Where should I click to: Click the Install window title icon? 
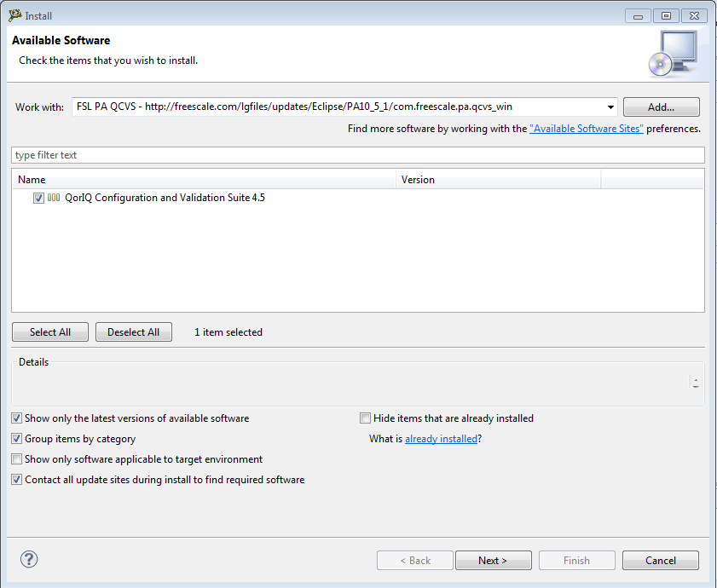pyautogui.click(x=15, y=15)
